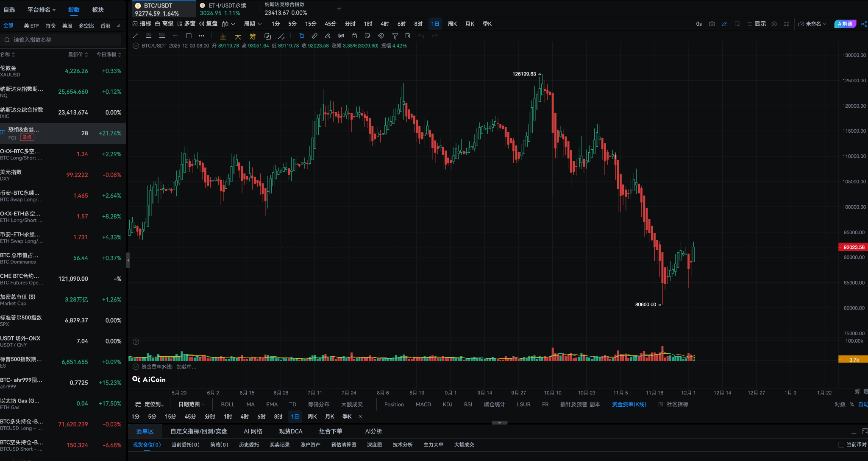Expand the 周期 period dropdown
Viewport: 868px width, 461px height.
(253, 24)
